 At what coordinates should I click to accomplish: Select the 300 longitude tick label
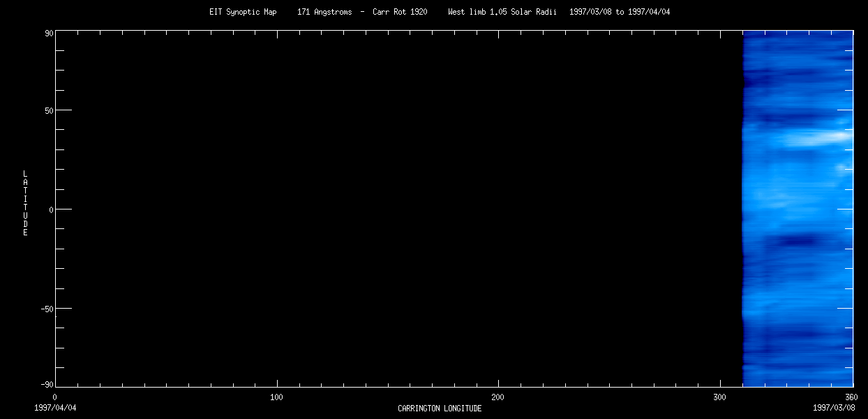[720, 397]
